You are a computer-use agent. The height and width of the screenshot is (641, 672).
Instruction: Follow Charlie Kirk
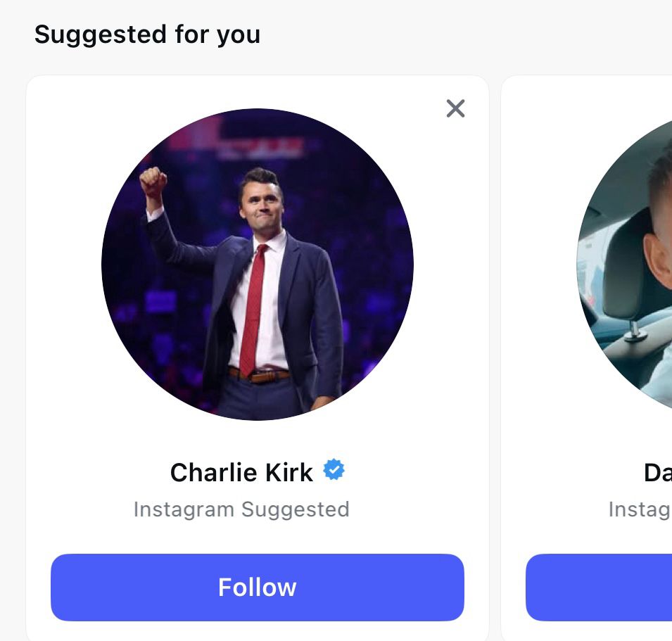(257, 587)
